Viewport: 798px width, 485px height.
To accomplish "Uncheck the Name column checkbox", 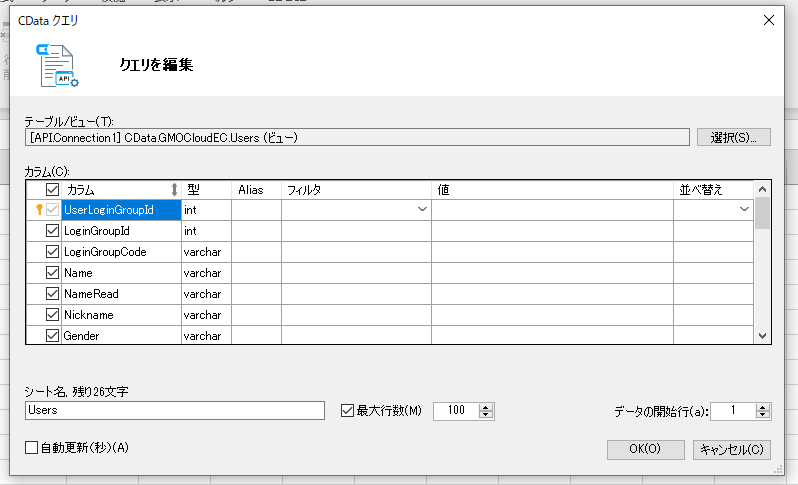I will (52, 273).
